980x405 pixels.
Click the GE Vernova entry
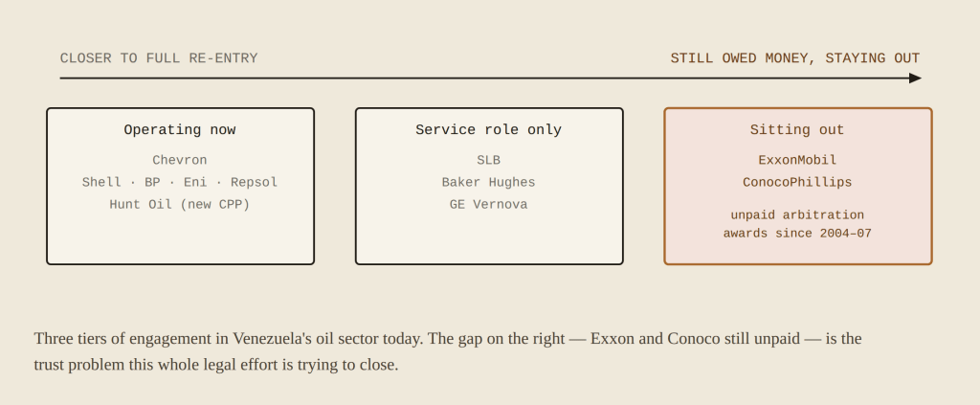click(x=489, y=204)
